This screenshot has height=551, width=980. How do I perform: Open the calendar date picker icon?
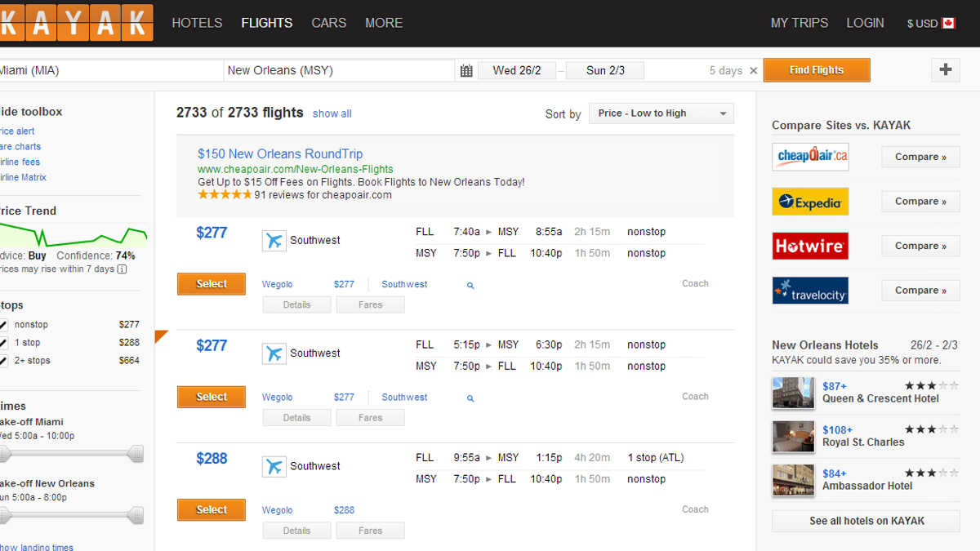point(466,71)
